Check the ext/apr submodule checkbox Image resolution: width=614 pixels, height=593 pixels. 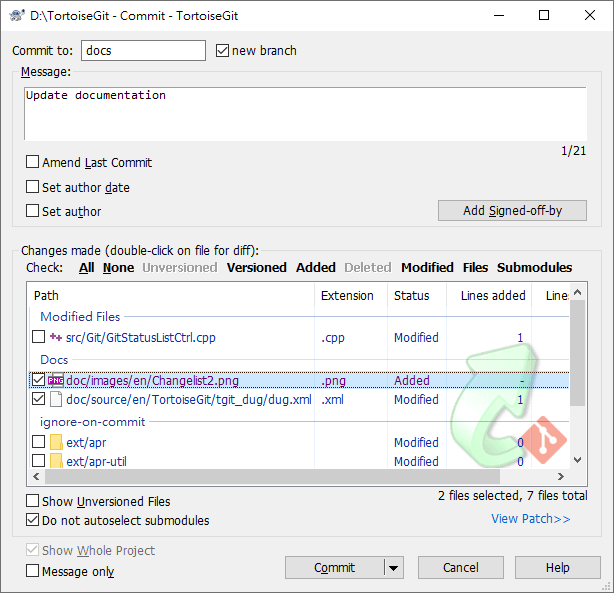tap(38, 441)
